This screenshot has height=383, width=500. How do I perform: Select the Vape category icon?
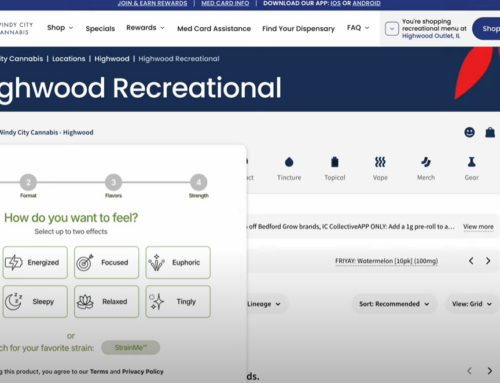[380, 162]
